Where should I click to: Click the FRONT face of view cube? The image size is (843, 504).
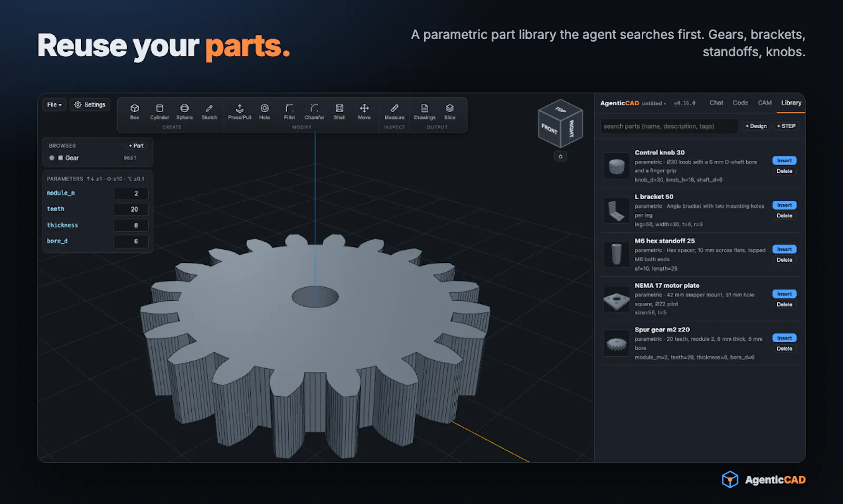[x=549, y=129]
